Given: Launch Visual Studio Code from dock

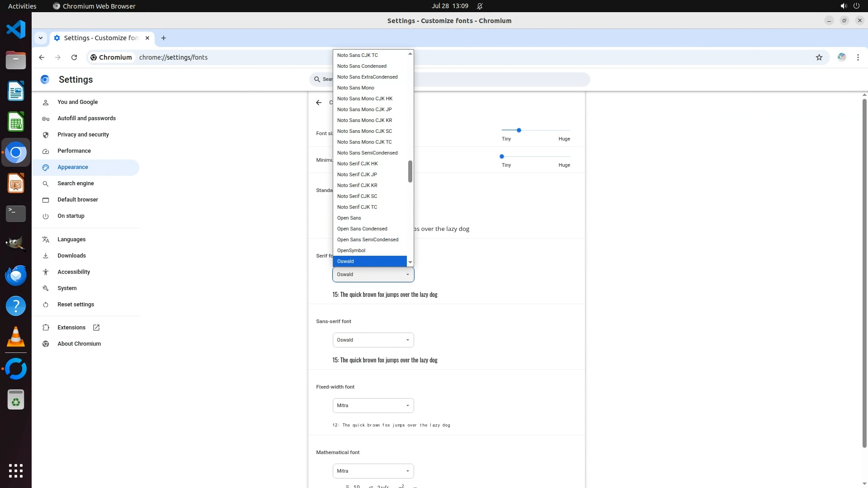Looking at the screenshot, I should (16, 30).
